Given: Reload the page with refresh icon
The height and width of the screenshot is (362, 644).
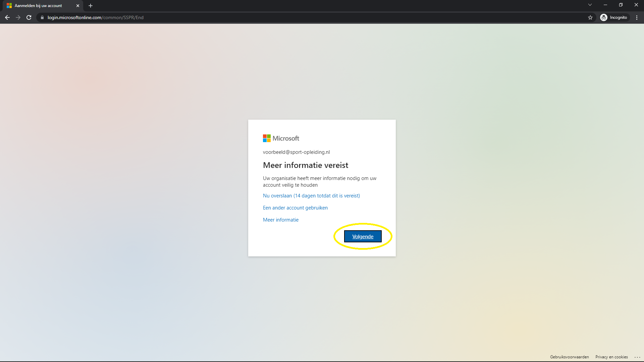Looking at the screenshot, I should point(29,17).
